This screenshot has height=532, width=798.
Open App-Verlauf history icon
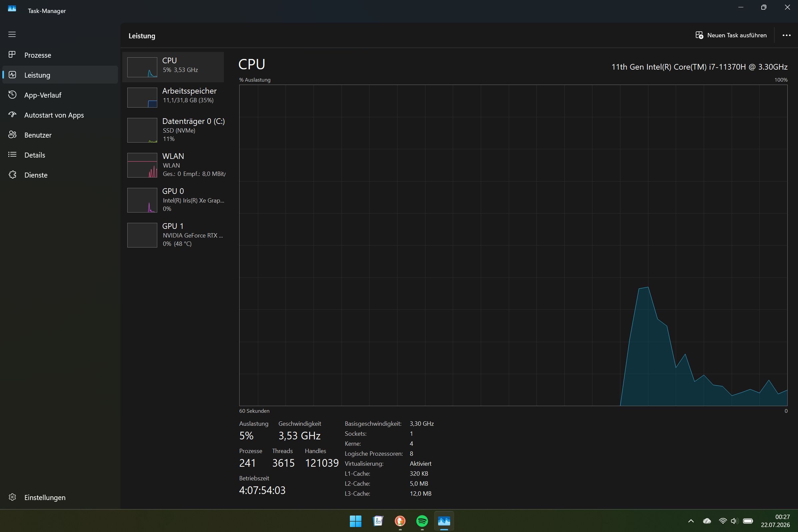click(12, 95)
